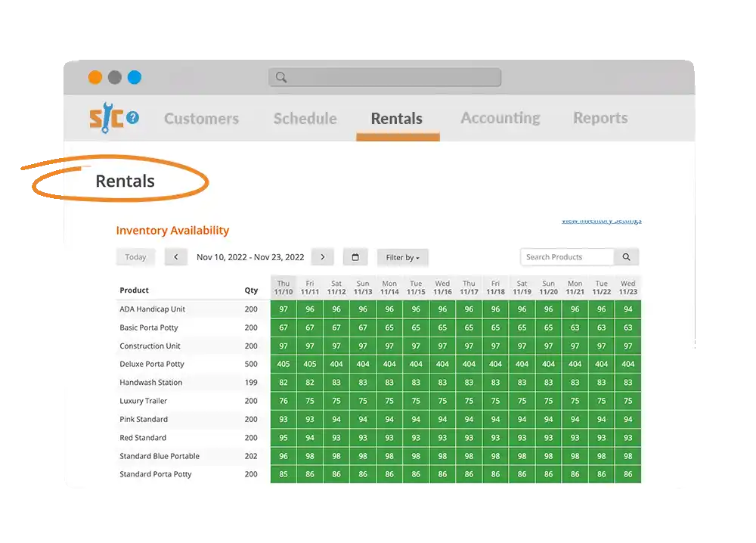Click the Wed 11/16 column header
This screenshot has width=756, height=543.
442,287
